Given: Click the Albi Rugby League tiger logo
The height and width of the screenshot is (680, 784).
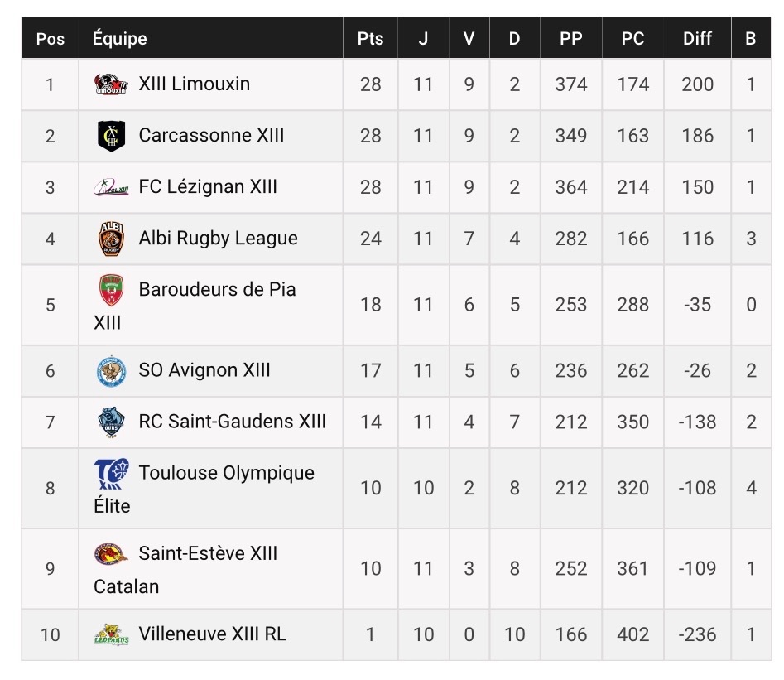Looking at the screenshot, I should tap(111, 239).
